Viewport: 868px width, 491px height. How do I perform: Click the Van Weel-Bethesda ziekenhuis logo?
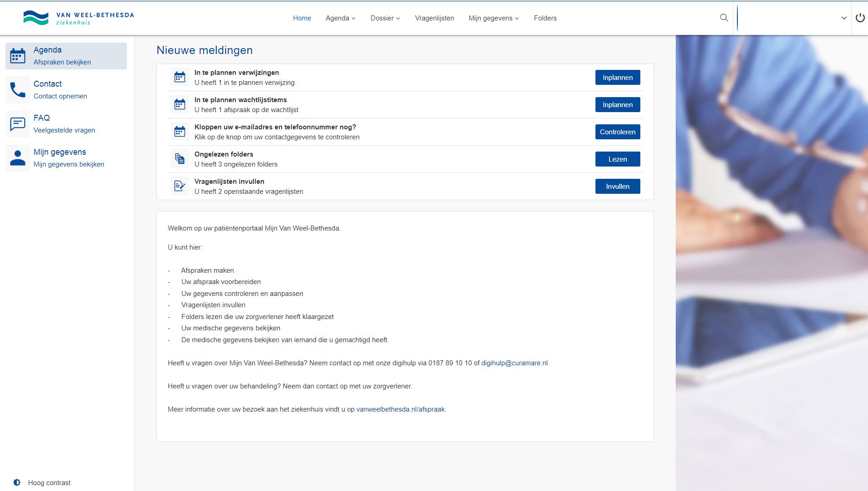pyautogui.click(x=78, y=18)
